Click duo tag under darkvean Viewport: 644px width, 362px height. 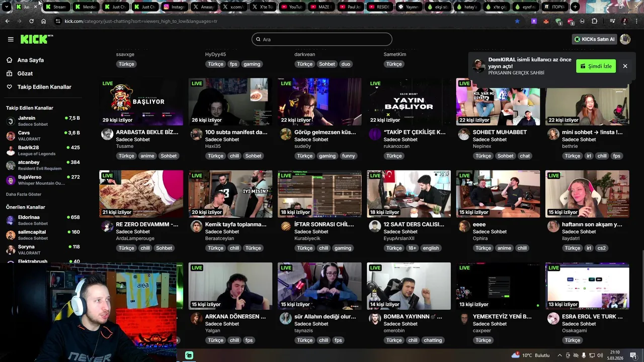[x=346, y=64]
